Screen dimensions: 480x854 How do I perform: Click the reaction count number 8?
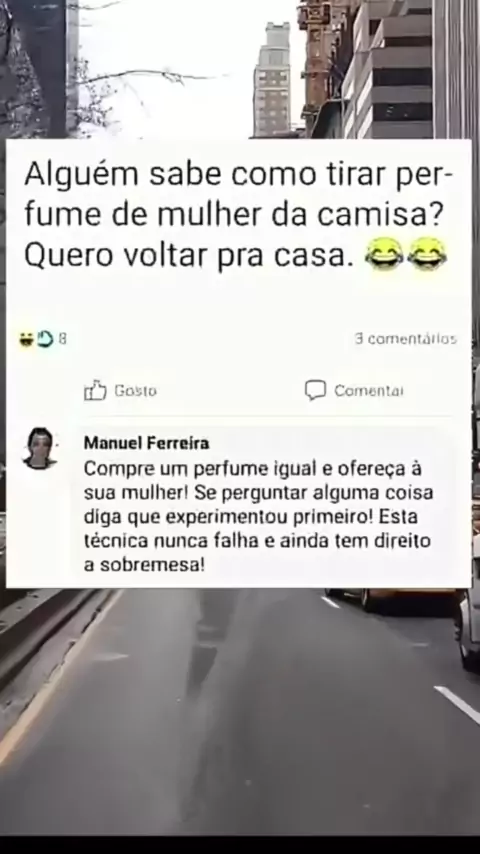pyautogui.click(x=62, y=339)
